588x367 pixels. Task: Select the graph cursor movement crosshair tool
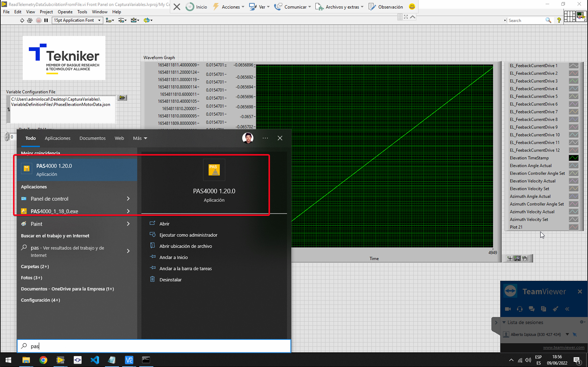tap(510, 258)
